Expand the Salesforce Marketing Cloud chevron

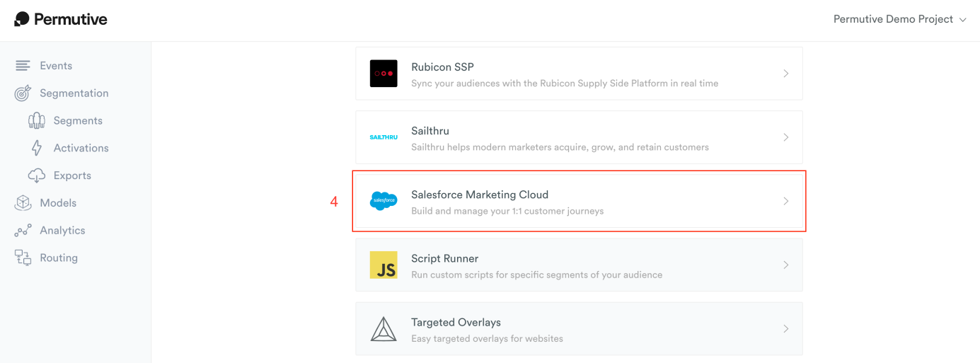786,201
